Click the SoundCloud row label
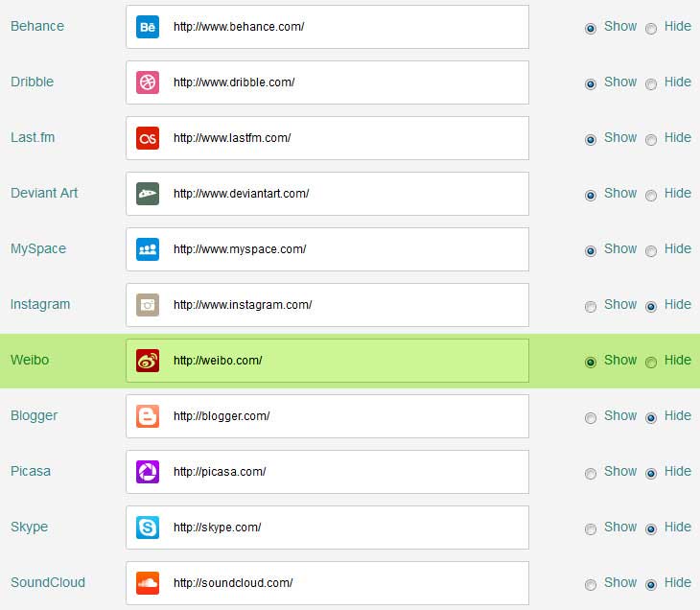 click(48, 582)
